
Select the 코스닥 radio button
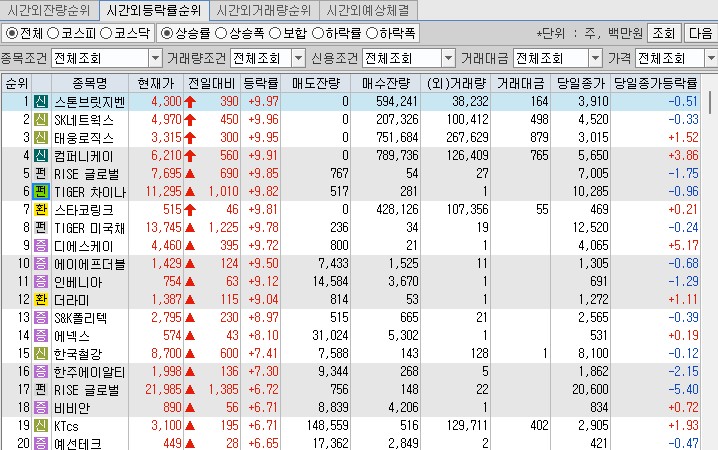(x=106, y=33)
